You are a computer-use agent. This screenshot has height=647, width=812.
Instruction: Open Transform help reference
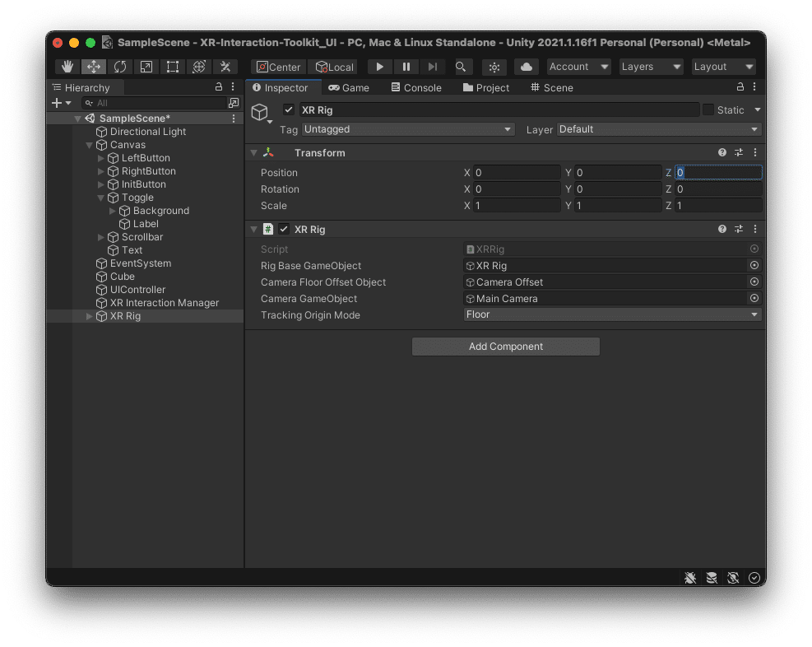[x=722, y=152]
